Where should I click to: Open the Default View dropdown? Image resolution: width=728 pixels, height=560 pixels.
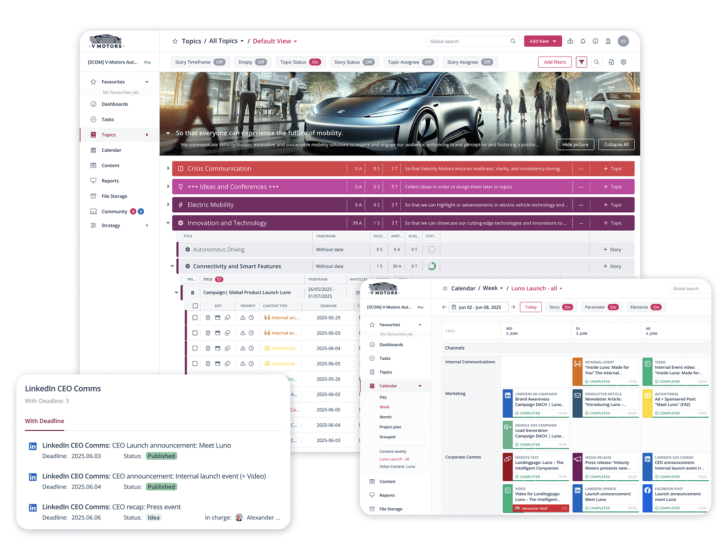pyautogui.click(x=274, y=41)
